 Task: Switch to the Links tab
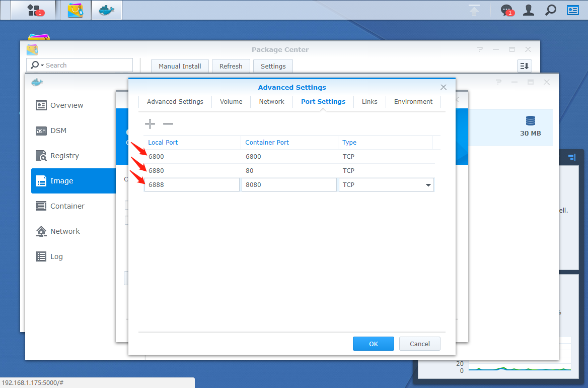[x=370, y=102]
